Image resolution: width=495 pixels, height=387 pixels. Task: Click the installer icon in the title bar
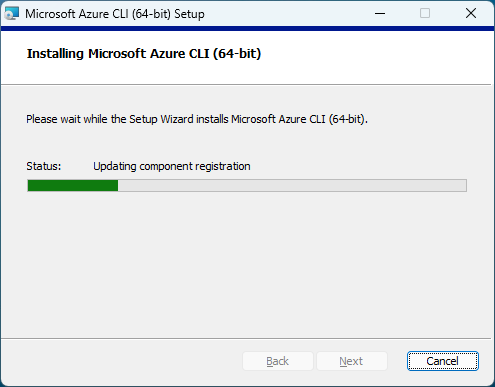point(12,14)
